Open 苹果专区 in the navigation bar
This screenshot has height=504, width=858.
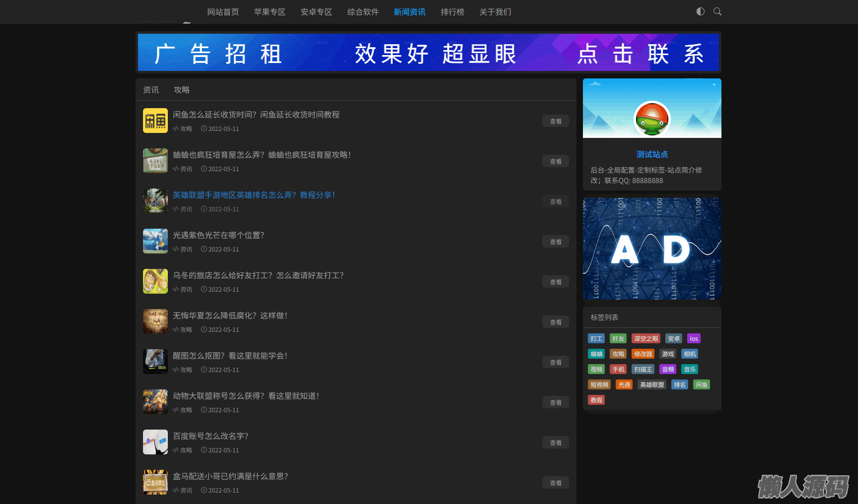point(270,12)
